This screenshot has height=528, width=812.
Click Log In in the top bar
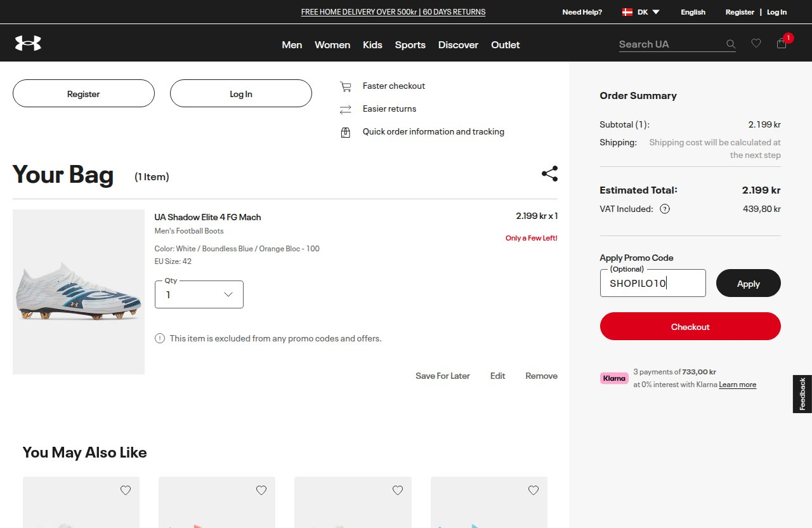777,12
